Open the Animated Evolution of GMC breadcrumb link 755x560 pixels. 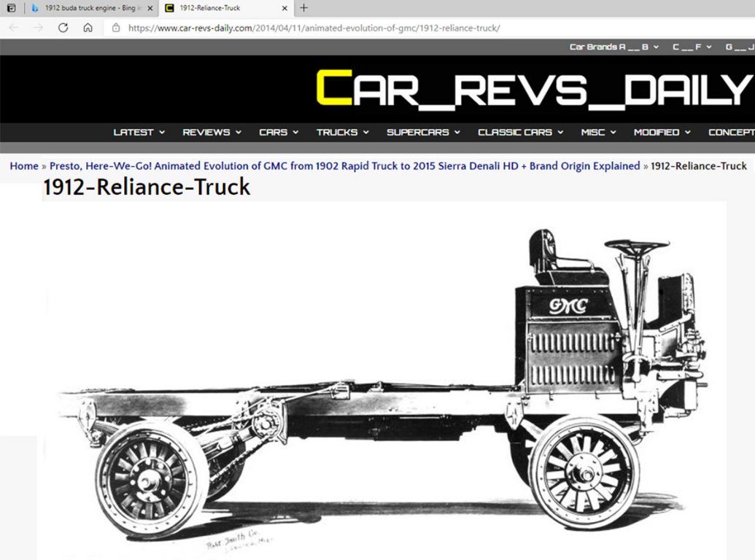[x=344, y=166]
